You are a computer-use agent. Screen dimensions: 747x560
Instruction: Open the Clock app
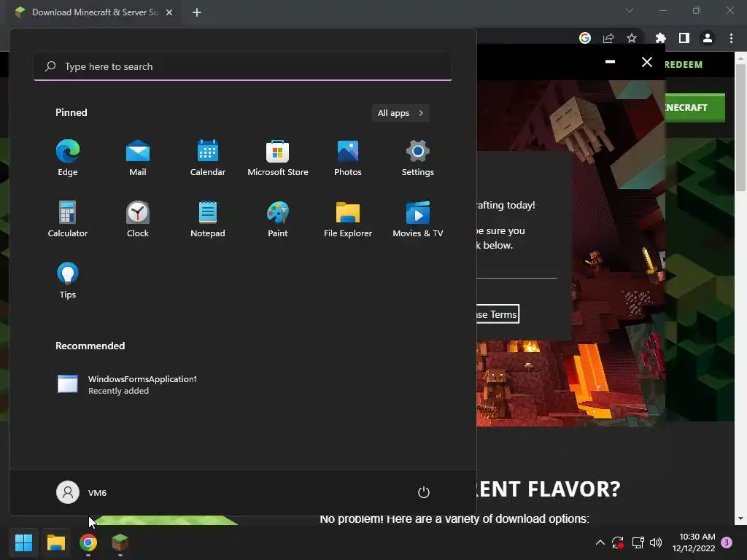(x=138, y=219)
